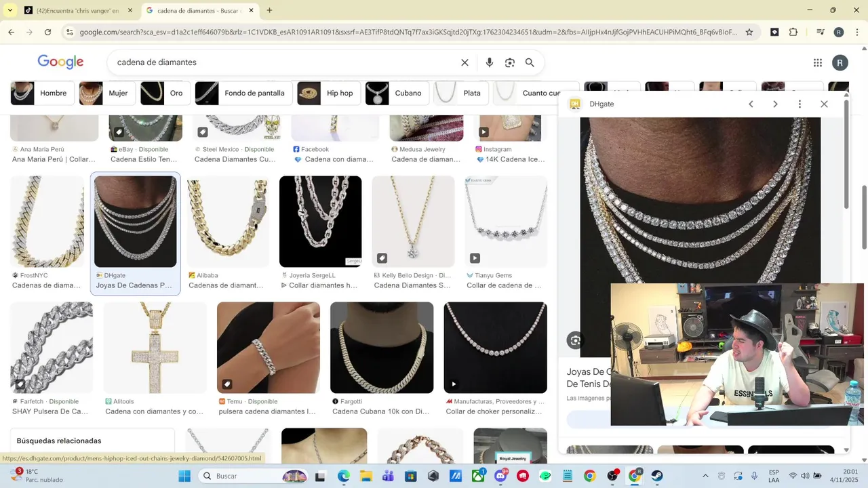Open more options in preview panel
This screenshot has height=488, width=868.
coord(800,104)
